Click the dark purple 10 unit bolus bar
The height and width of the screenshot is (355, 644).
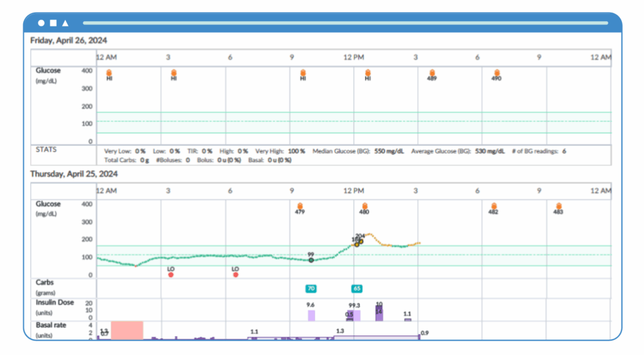coord(379,313)
